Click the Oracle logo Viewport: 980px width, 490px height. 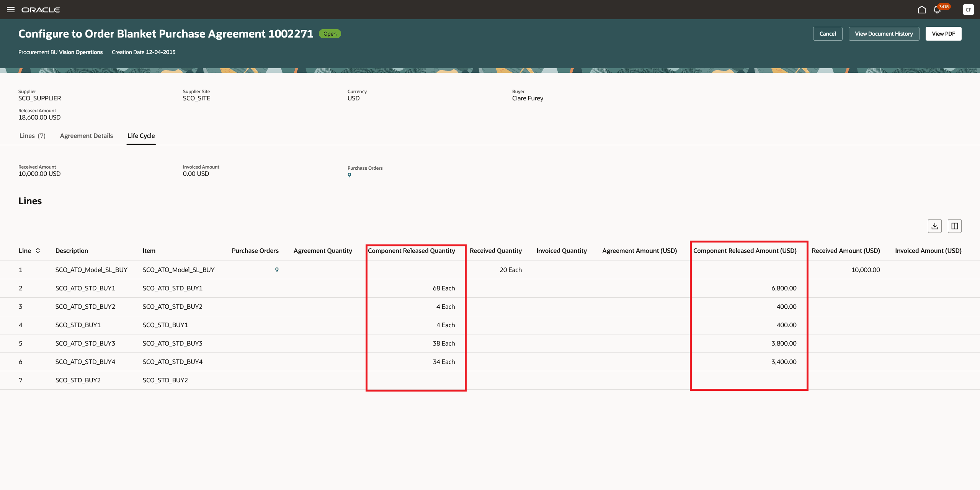pyautogui.click(x=41, y=10)
